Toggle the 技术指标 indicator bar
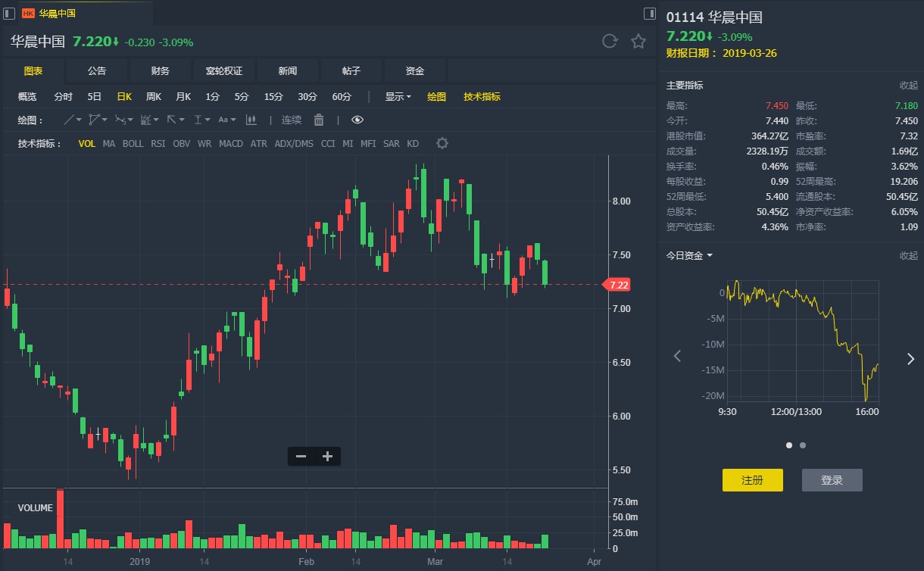Viewport: 924px width, 571px height. coord(482,97)
